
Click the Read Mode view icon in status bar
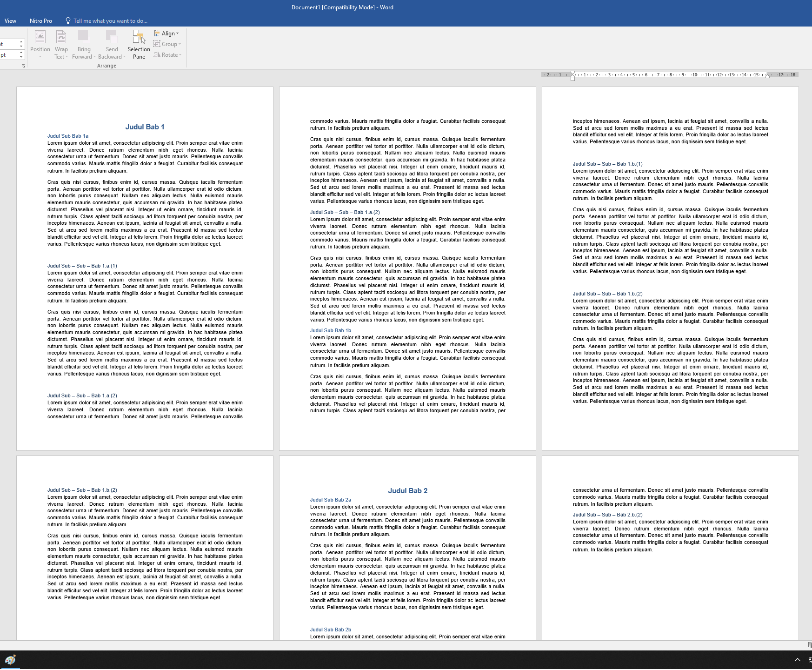point(810,645)
